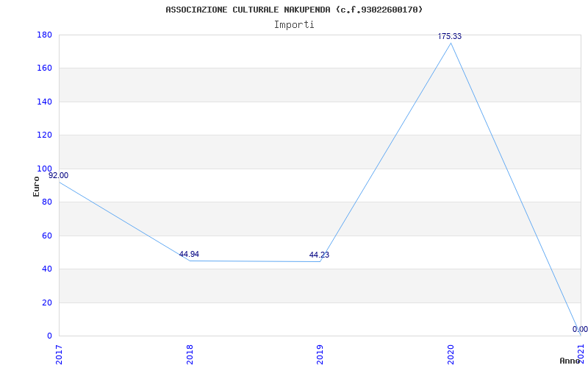Select the 92.00 data label
The image size is (588, 368).
[59, 175]
